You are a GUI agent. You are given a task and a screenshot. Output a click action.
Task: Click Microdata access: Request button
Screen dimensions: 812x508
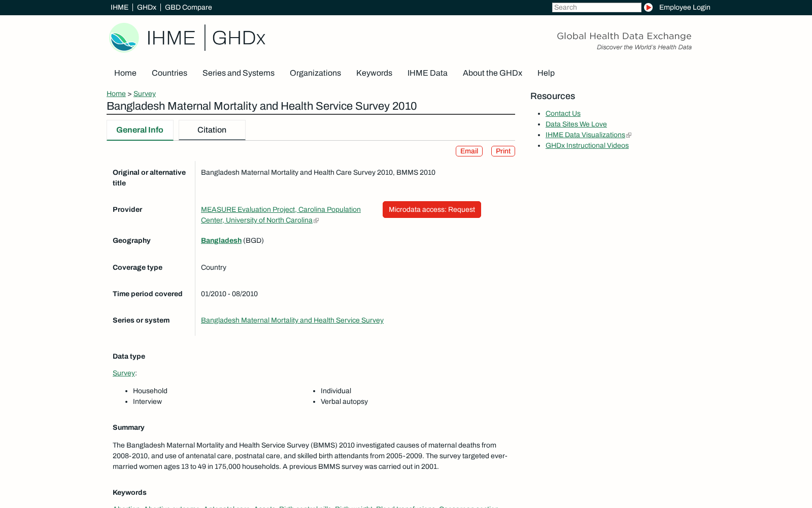pyautogui.click(x=432, y=209)
